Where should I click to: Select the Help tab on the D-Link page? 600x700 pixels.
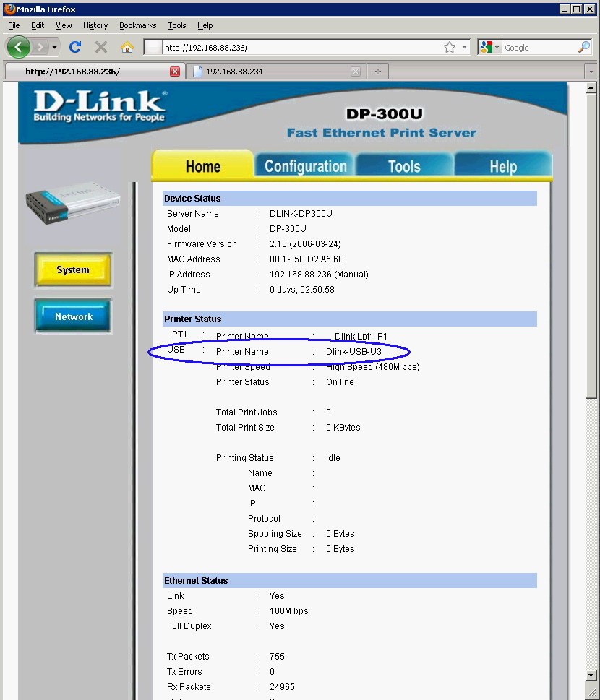click(503, 166)
